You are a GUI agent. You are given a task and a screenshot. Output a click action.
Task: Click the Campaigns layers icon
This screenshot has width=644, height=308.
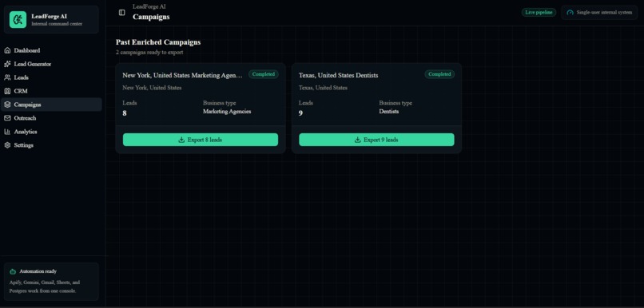(x=7, y=105)
